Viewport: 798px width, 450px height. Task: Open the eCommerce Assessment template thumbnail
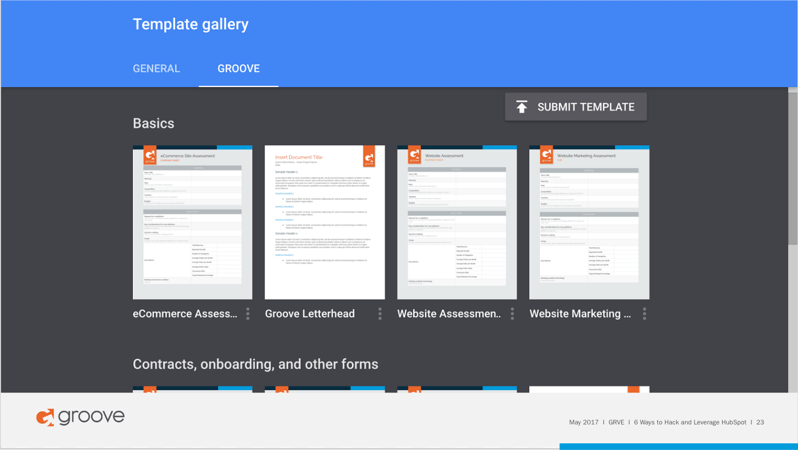[x=192, y=222]
